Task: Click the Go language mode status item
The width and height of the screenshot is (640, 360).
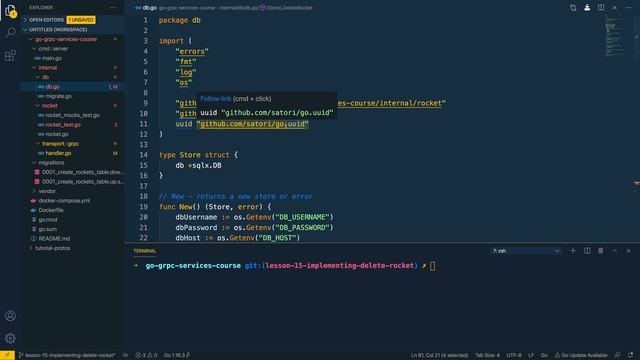Action: [544, 355]
